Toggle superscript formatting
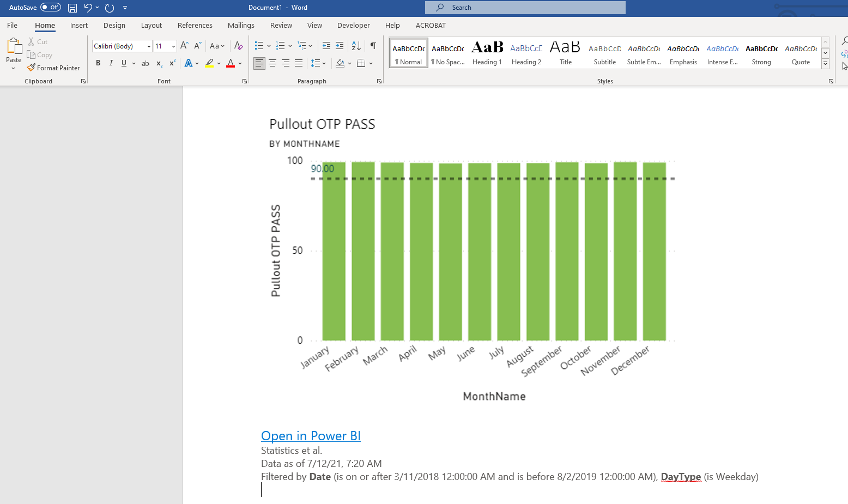The height and width of the screenshot is (504, 848). click(x=172, y=63)
